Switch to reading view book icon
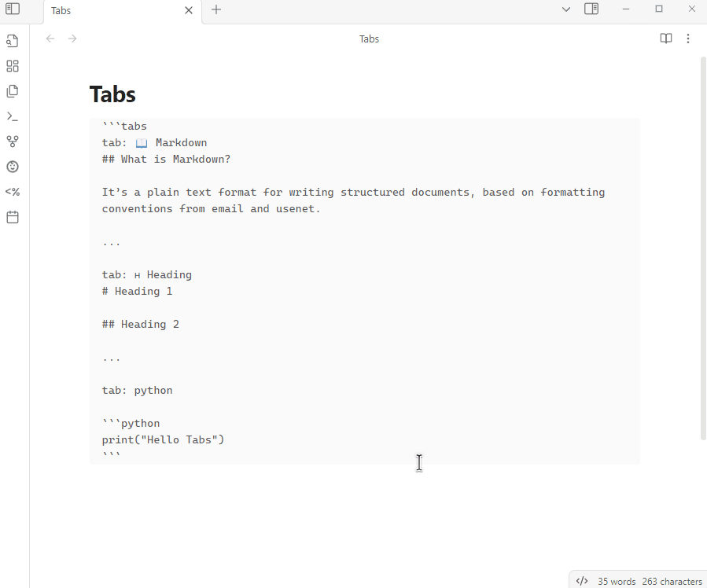Image resolution: width=707 pixels, height=588 pixels. coord(666,39)
